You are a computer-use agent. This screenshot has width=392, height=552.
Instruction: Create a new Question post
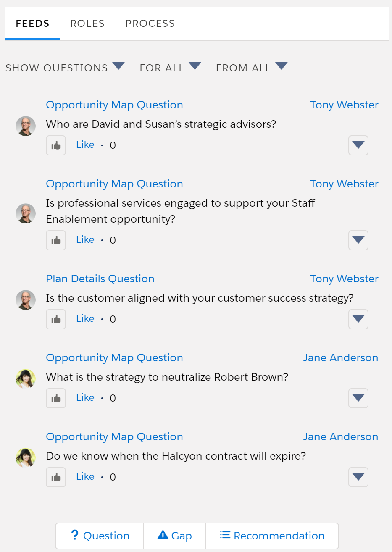[100, 536]
